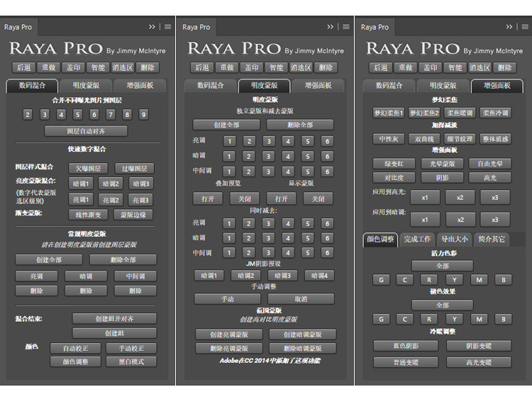Viewport: 532px width, 399px height.
Task: Turn on 叠加预览 with its 打开 button
Action: pyautogui.click(x=208, y=198)
